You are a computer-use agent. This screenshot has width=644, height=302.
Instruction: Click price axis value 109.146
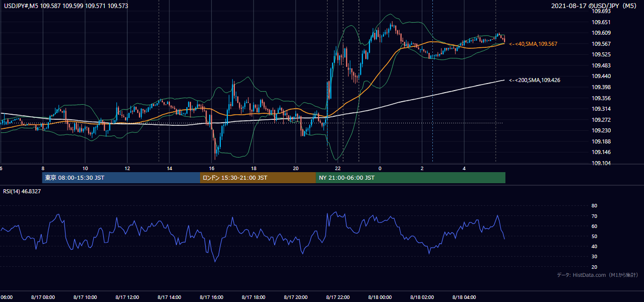pos(601,152)
